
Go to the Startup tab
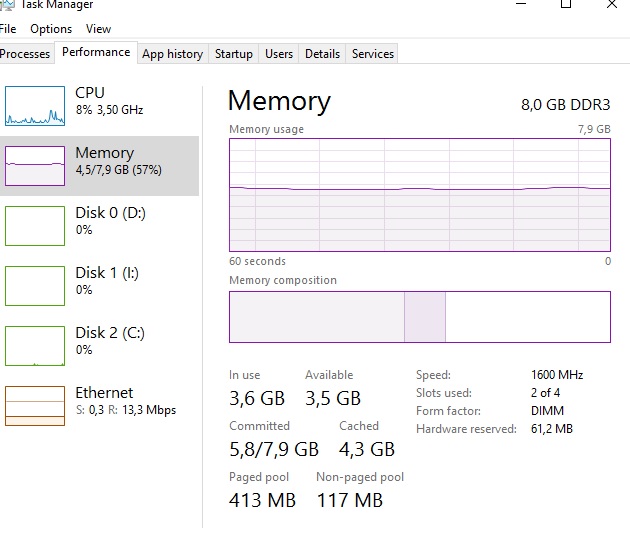pos(233,54)
